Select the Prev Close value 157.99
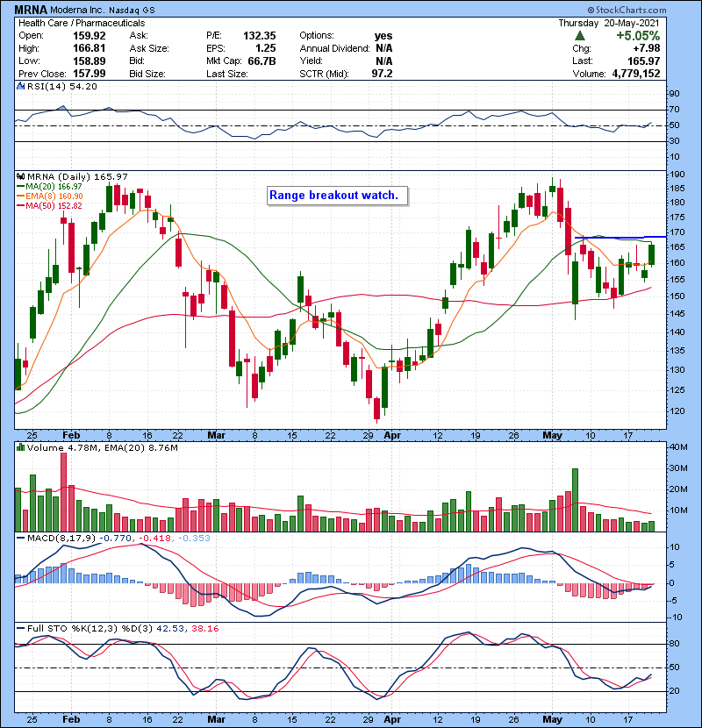Viewport: 702px width, 728px height. tap(90, 74)
